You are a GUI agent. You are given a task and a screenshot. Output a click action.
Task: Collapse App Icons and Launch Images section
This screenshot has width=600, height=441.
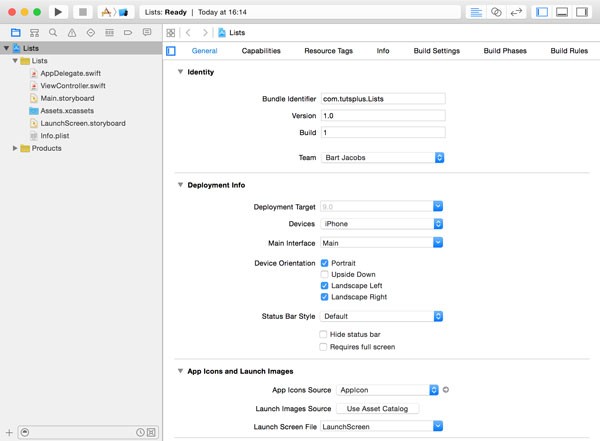[180, 371]
